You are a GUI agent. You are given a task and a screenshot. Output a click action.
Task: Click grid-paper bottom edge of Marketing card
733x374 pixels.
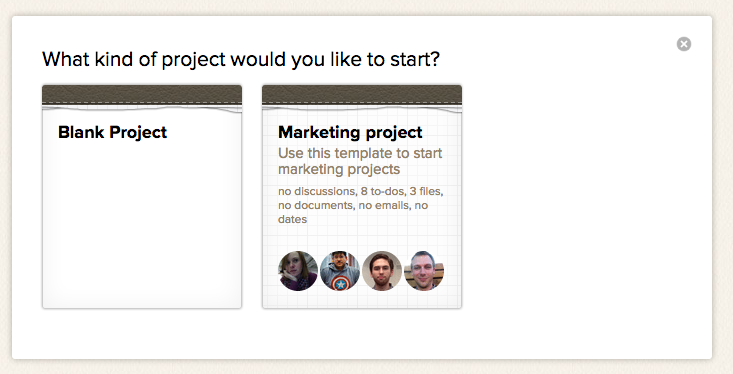click(362, 302)
